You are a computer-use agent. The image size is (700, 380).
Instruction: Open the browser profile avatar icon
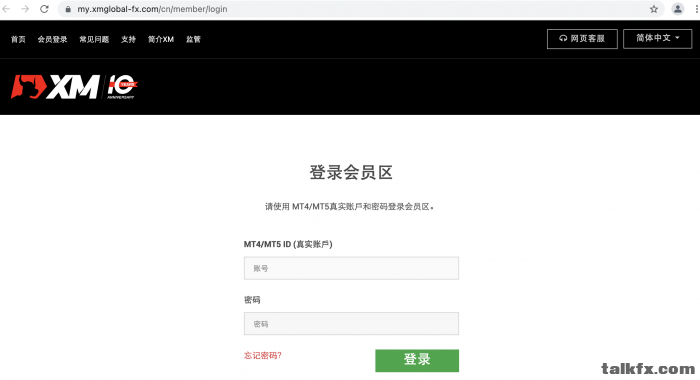coord(678,9)
